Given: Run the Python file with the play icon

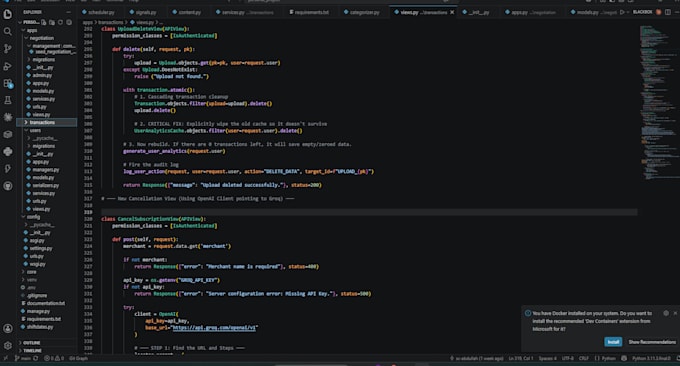Looking at the screenshot, I should point(622,12).
